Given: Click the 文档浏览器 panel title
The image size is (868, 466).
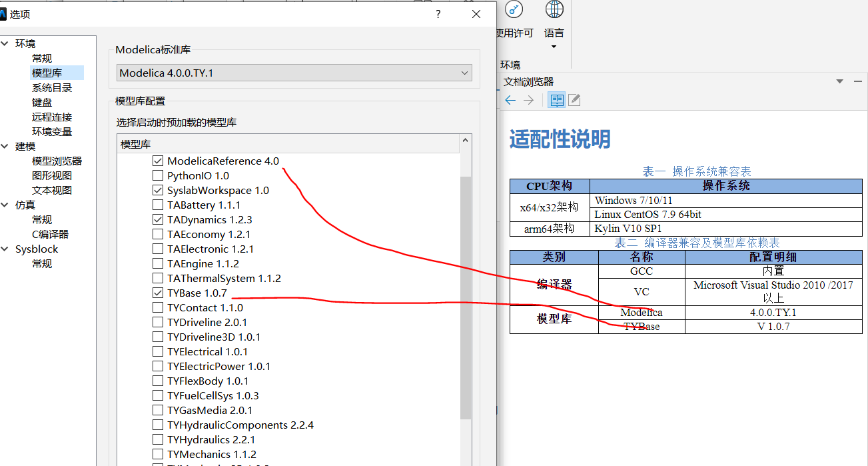Looking at the screenshot, I should point(528,81).
